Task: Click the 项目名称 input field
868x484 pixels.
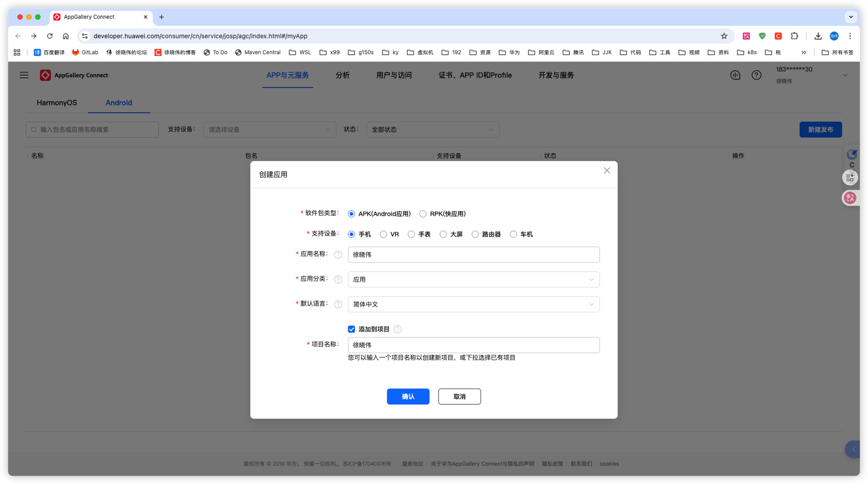Action: point(473,345)
